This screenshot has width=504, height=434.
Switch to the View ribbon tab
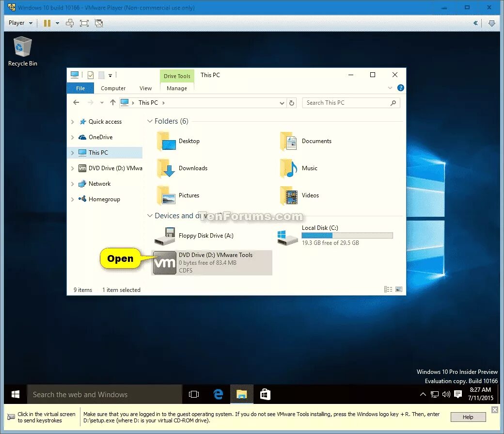(145, 88)
